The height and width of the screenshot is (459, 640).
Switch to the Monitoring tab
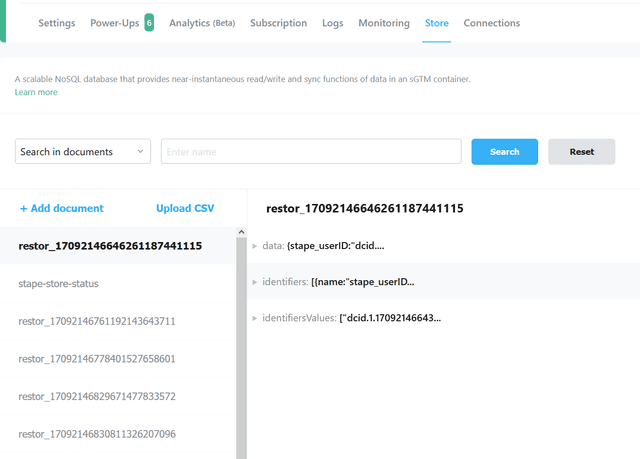point(383,23)
